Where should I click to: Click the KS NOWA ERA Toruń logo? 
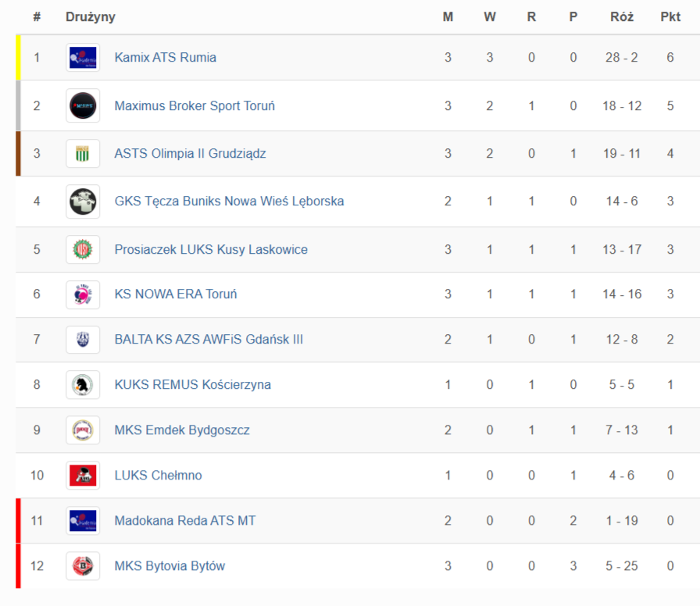click(83, 295)
